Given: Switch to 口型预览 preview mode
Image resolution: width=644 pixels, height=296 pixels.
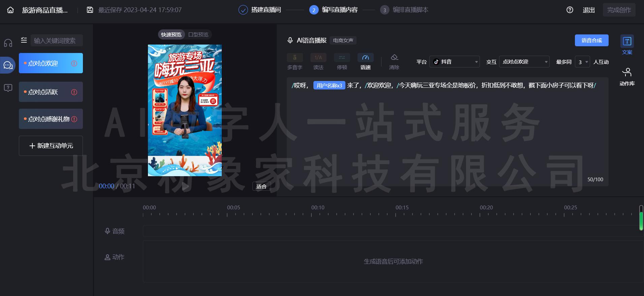Looking at the screenshot, I should click(198, 34).
